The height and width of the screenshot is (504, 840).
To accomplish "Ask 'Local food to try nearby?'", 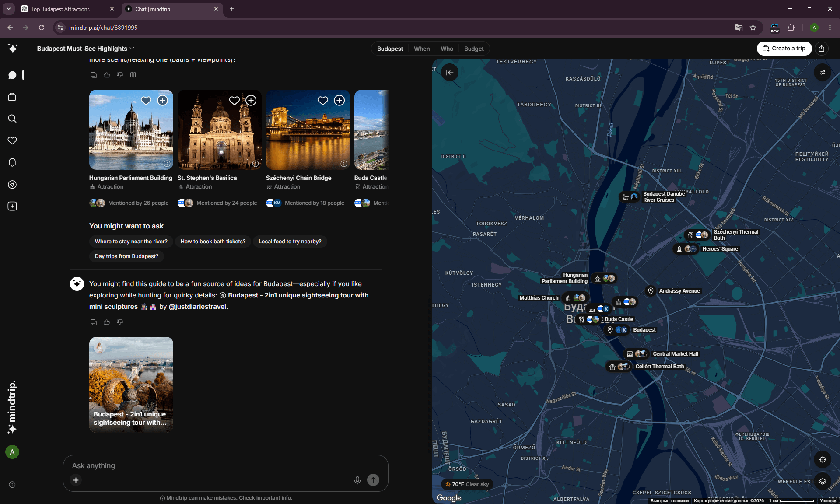I will coord(290,241).
